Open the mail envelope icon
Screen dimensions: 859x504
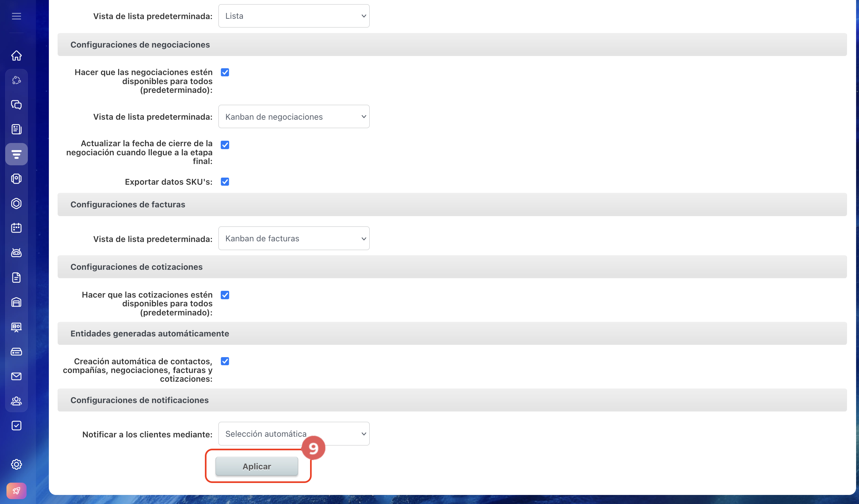click(x=17, y=376)
